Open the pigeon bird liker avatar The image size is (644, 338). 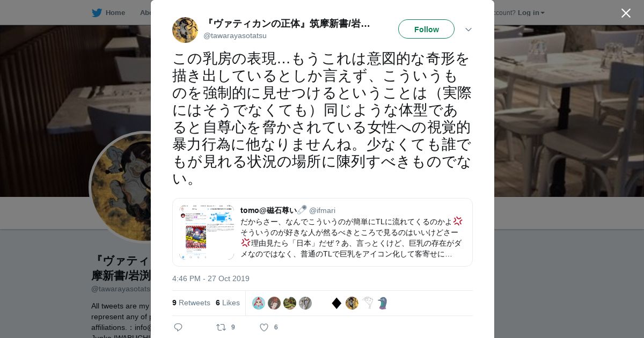click(383, 303)
